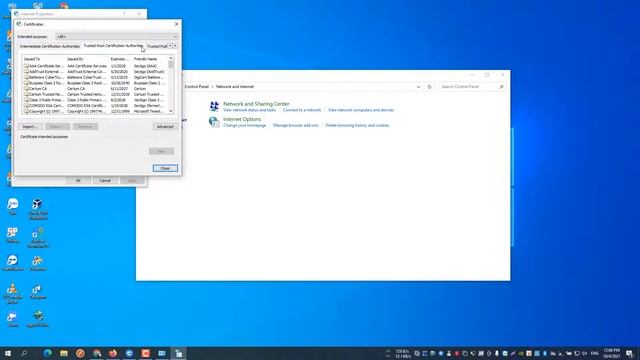The width and height of the screenshot is (640, 360).
Task: Click Delete browsing history and cookies
Action: (357, 125)
